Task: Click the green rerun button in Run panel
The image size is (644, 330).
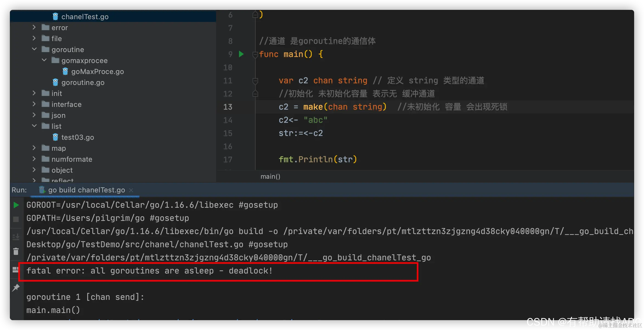Action: pos(16,205)
